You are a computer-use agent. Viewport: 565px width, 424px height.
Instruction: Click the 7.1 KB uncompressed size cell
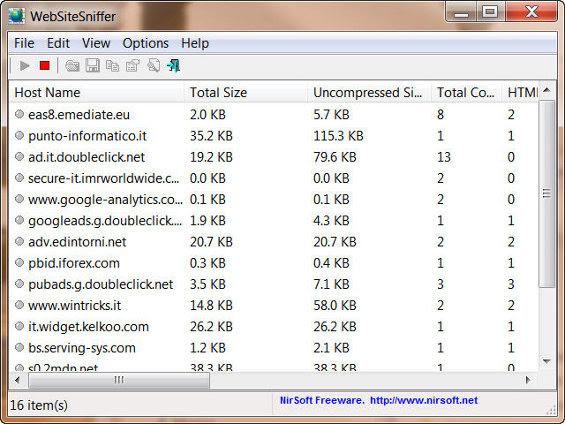331,284
